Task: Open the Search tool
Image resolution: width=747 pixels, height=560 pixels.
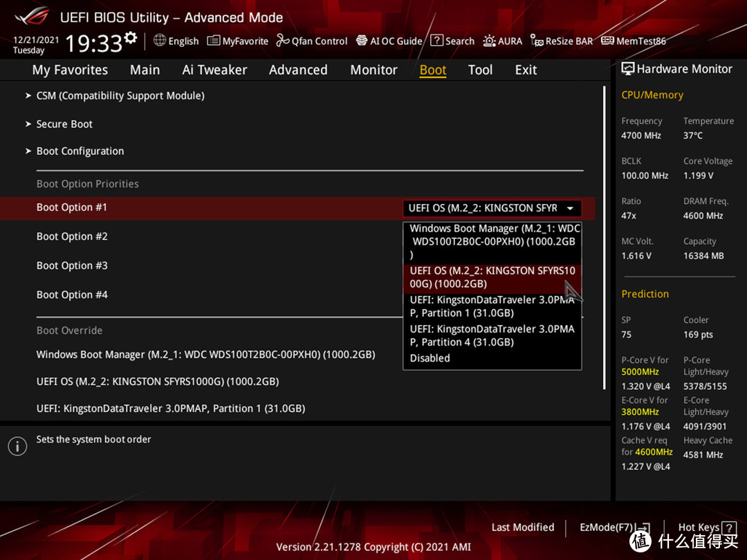Action: pyautogui.click(x=452, y=41)
